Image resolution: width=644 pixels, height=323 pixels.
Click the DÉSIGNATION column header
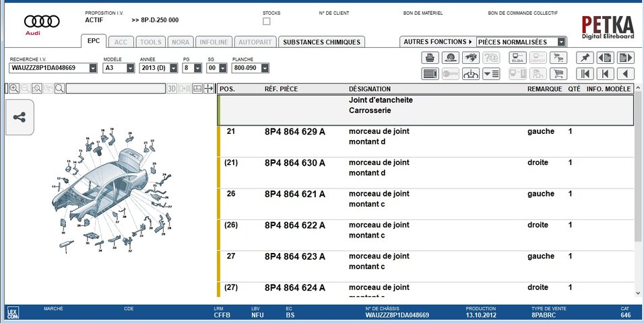(x=370, y=89)
